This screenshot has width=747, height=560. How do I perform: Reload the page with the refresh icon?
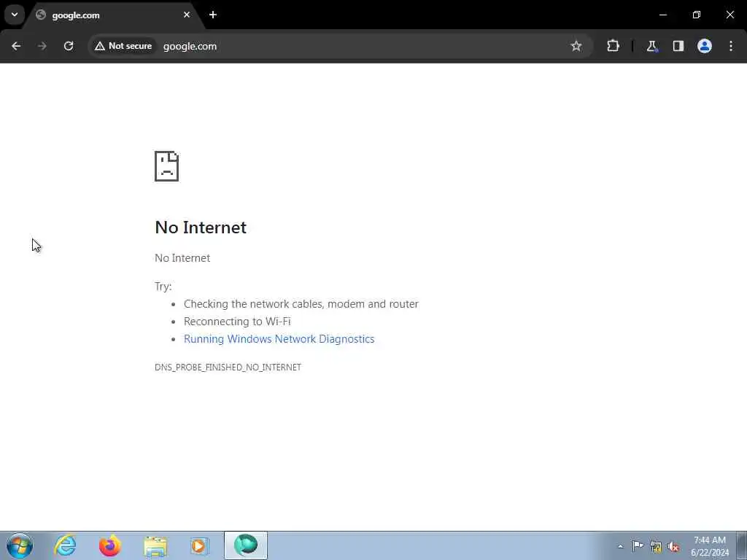click(x=69, y=46)
